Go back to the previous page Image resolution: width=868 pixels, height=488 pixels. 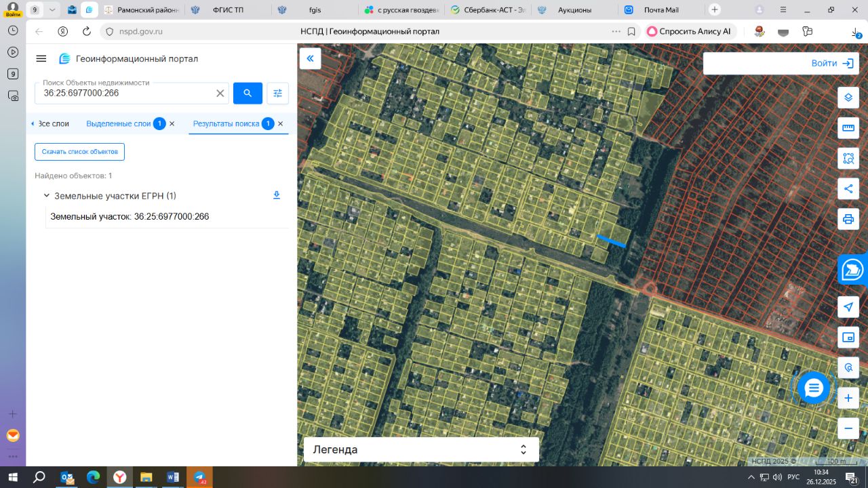click(39, 31)
